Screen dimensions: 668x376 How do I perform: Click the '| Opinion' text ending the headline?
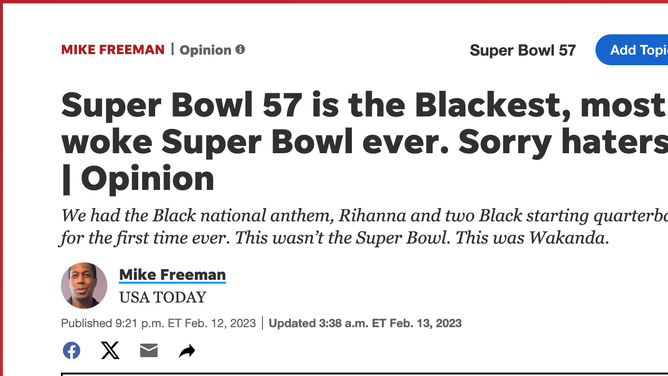[138, 178]
